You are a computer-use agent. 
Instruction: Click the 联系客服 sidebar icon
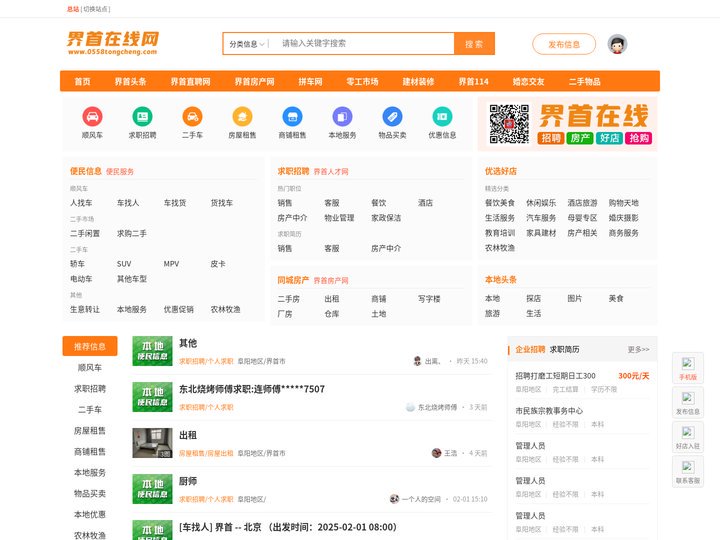click(x=687, y=472)
